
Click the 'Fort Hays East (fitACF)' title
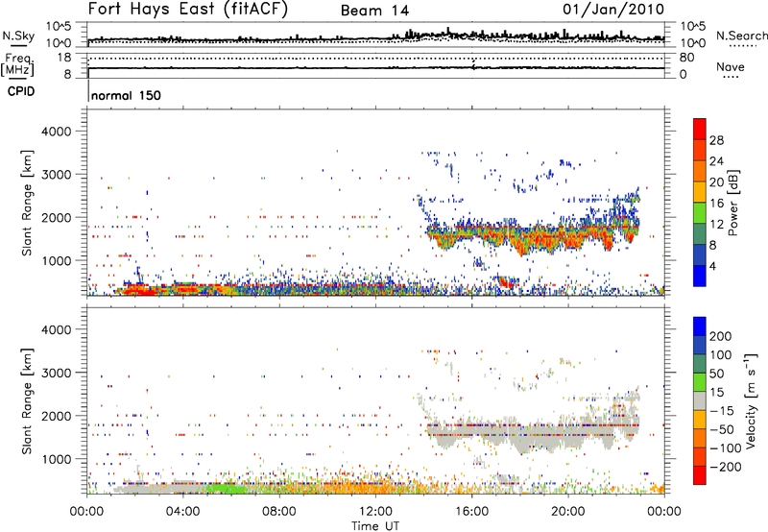[x=188, y=9]
